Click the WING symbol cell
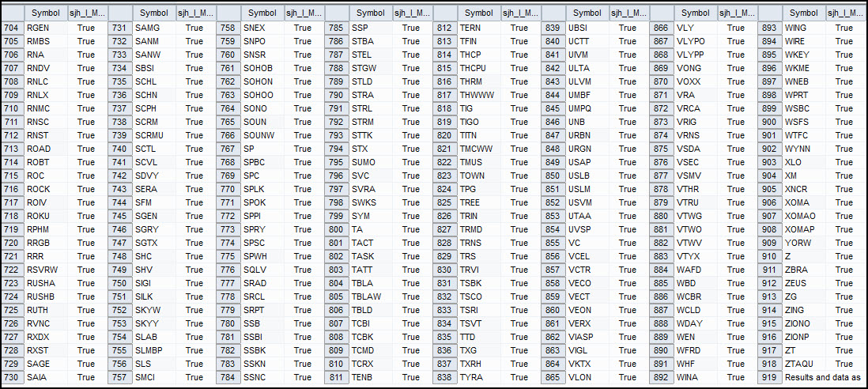This screenshot has height=389, width=868. (x=804, y=28)
